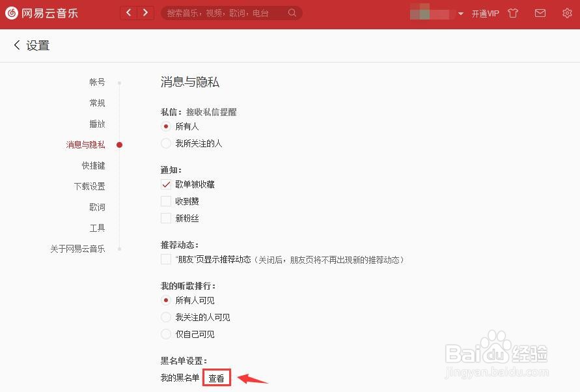This screenshot has height=392, width=580.
Task: Click the magnifier search icon
Action: (292, 13)
